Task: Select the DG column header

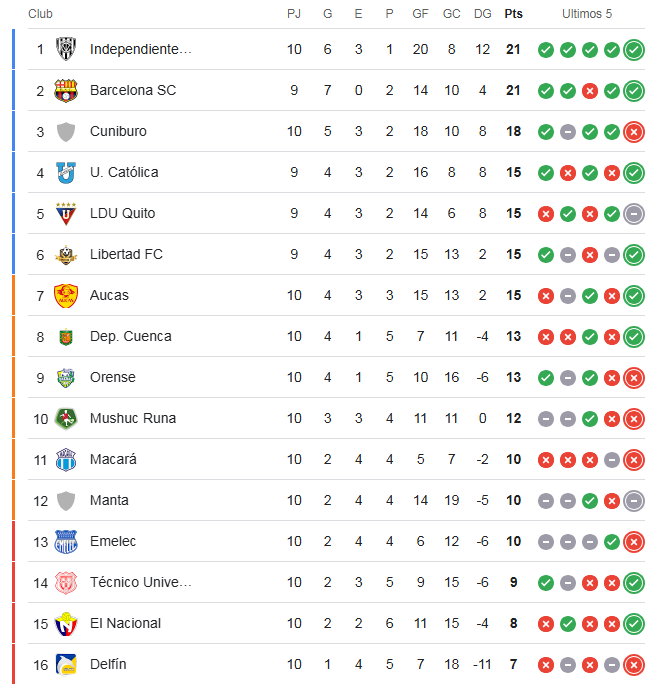Action: [482, 14]
